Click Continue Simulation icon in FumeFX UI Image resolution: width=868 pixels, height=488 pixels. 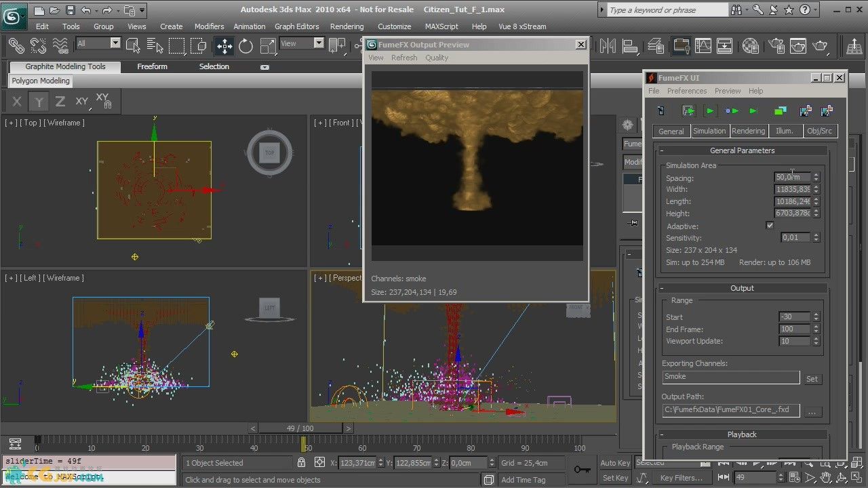731,110
